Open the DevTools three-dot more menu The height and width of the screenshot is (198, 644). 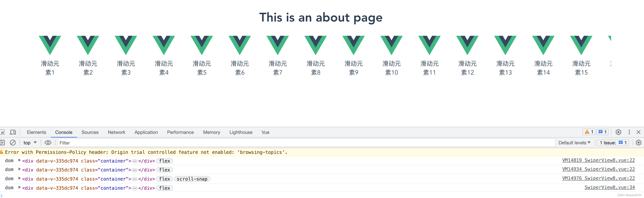pos(629,132)
